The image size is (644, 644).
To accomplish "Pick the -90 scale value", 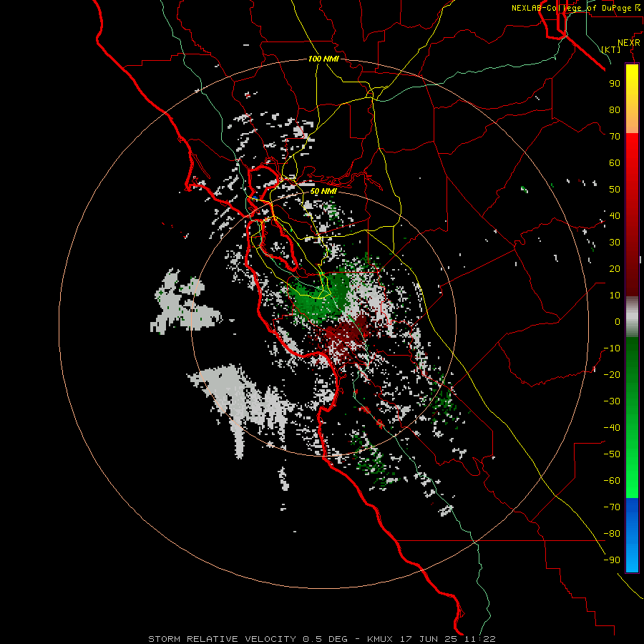I will [612, 560].
